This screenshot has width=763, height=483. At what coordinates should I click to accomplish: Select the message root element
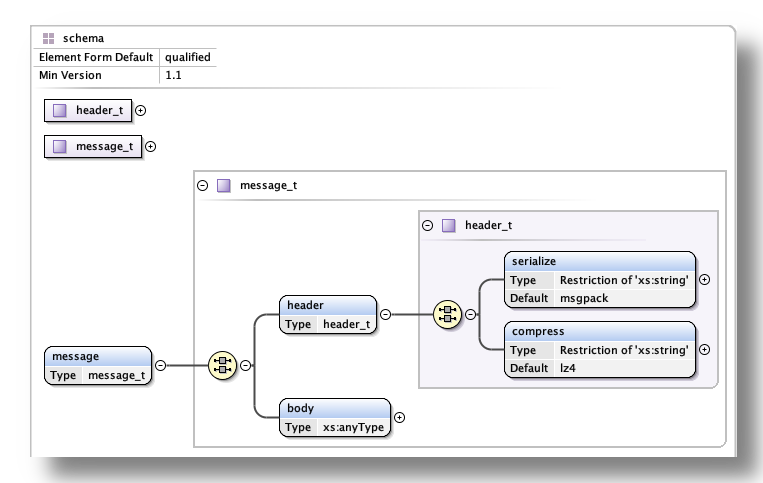98,356
